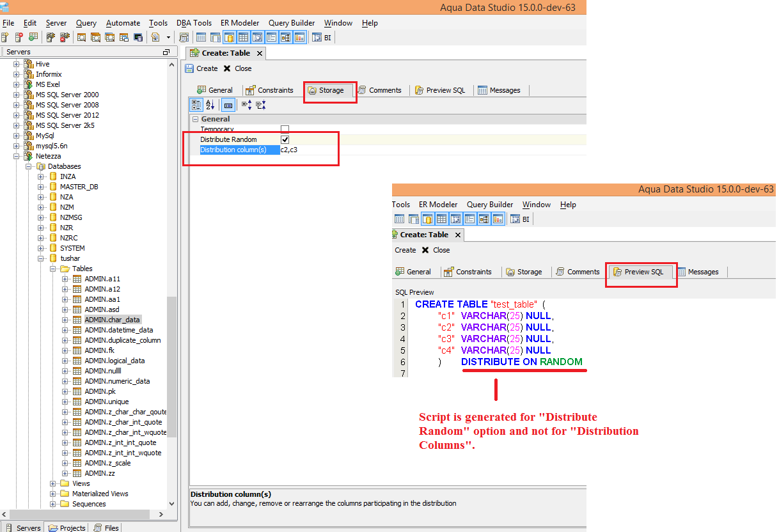Click the Servers tree scroll-up arrow
Screen dimensions: 779x532
point(171,65)
